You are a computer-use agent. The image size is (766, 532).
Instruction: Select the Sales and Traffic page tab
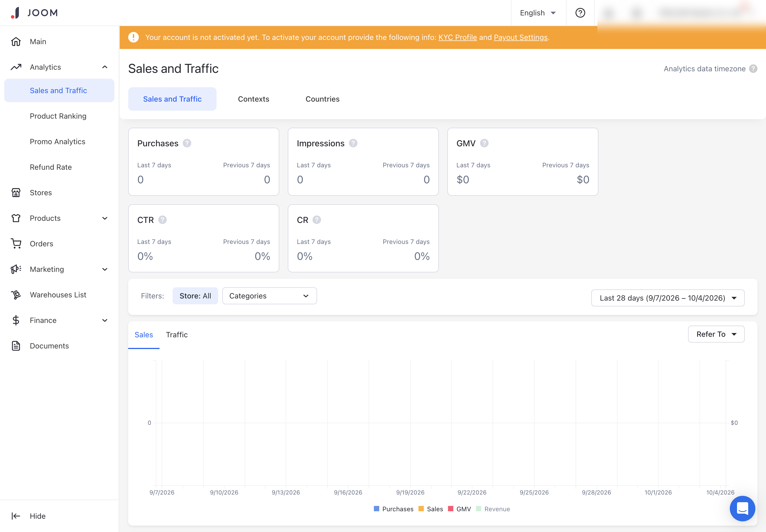pyautogui.click(x=172, y=99)
